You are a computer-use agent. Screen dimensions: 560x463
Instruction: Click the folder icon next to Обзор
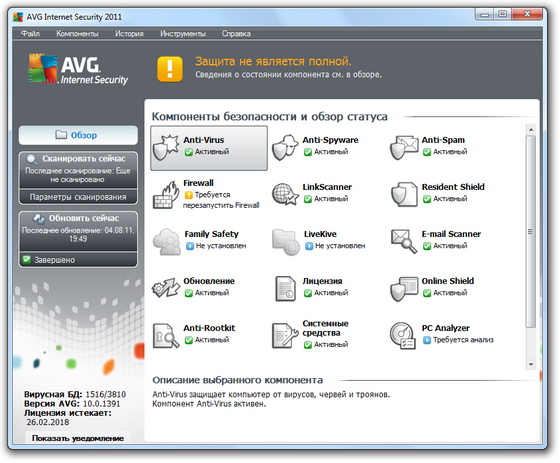point(61,135)
